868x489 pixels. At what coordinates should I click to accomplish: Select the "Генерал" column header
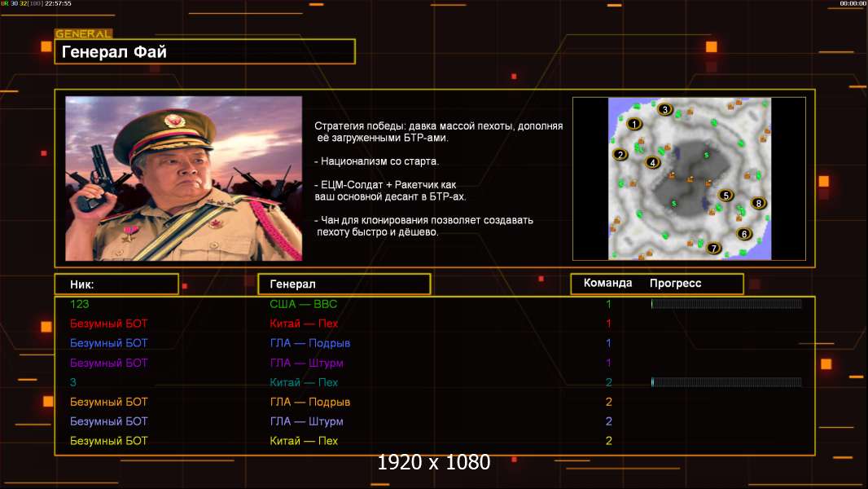344,284
